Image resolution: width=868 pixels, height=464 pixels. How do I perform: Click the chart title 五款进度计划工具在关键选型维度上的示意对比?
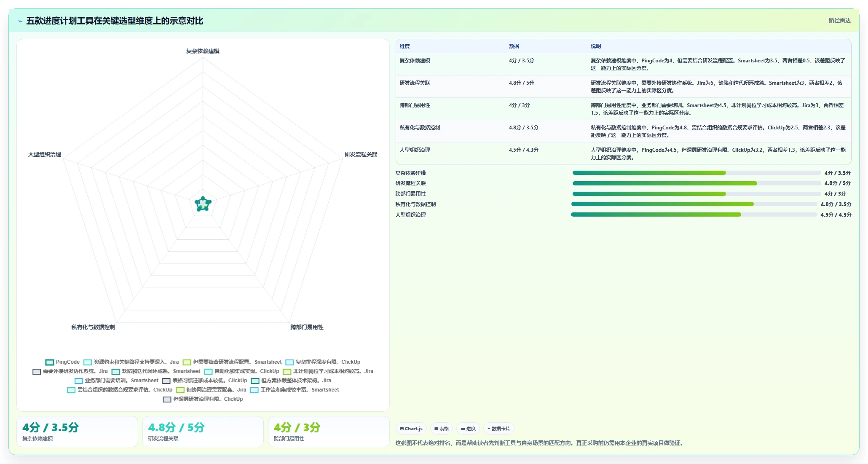[x=115, y=21]
